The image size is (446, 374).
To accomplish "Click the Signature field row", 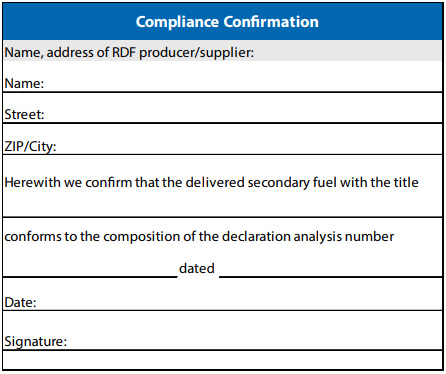I will click(223, 330).
